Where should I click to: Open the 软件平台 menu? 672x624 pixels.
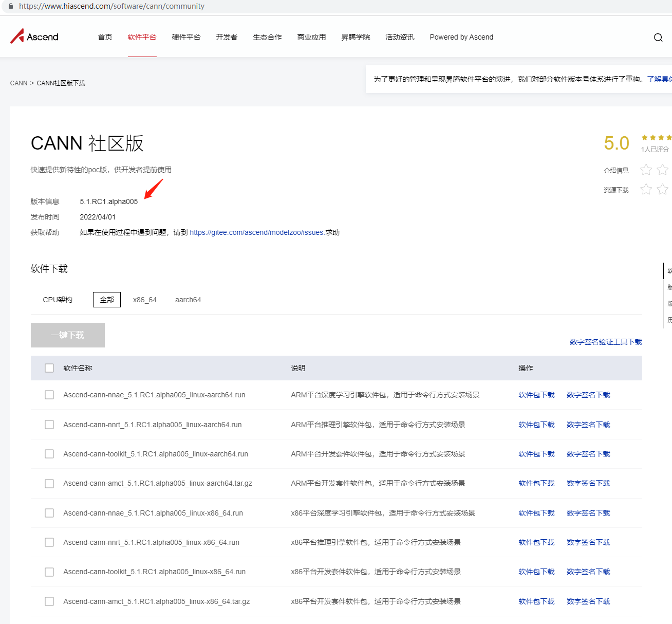142,37
